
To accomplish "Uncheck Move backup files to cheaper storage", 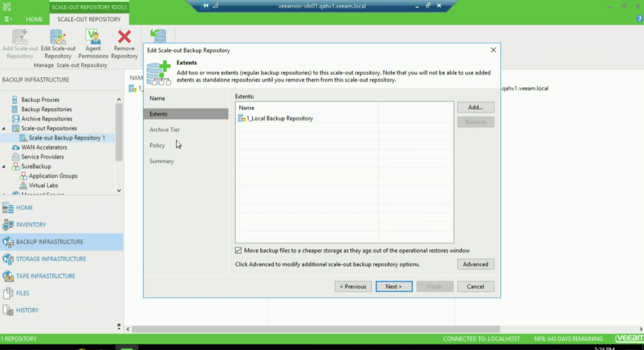I will pos(238,250).
